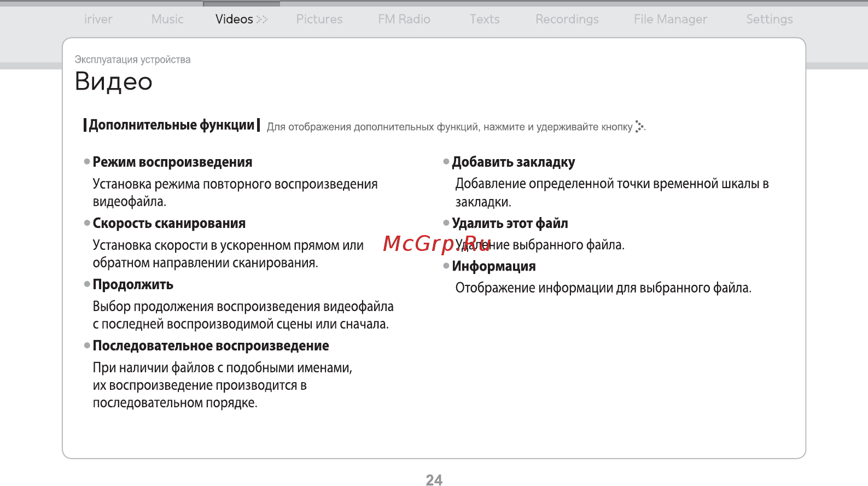868x486 pixels.
Task: Click 'Скорость сканирования' heading
Action: [169, 224]
